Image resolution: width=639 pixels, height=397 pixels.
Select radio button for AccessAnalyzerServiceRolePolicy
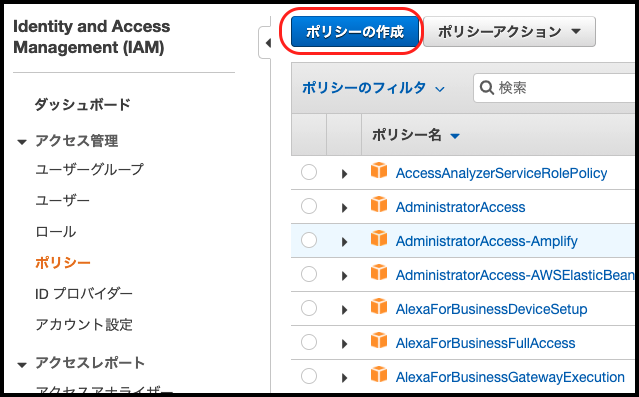[309, 172]
